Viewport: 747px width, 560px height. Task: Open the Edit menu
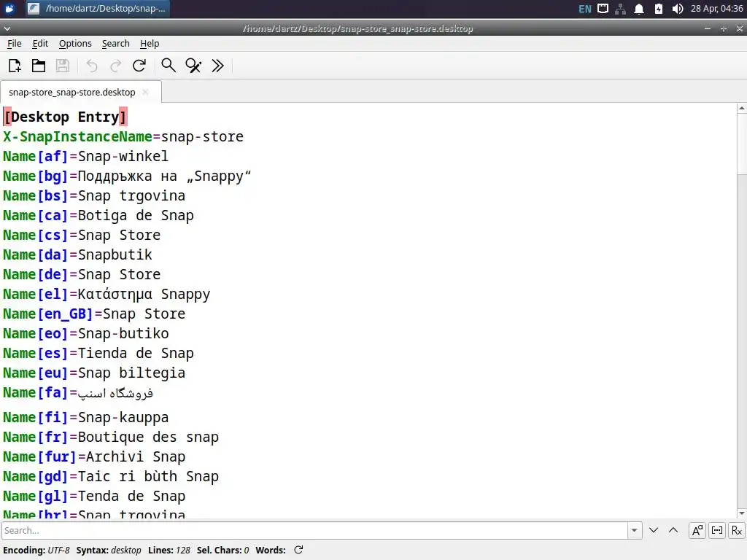[40, 43]
